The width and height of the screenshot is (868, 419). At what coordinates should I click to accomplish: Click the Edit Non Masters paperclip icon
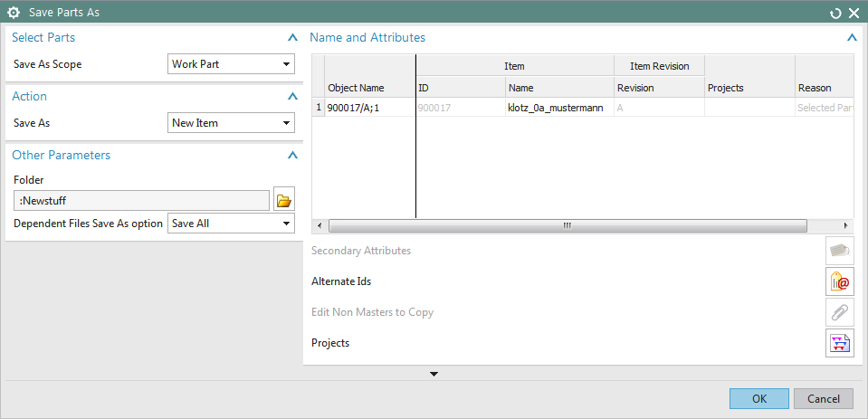click(840, 312)
